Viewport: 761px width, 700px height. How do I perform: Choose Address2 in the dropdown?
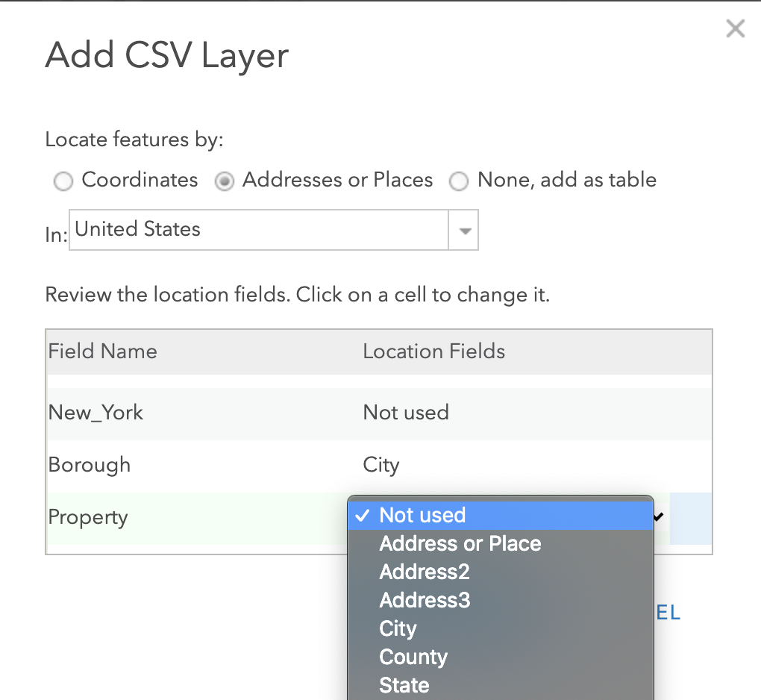tap(501, 572)
